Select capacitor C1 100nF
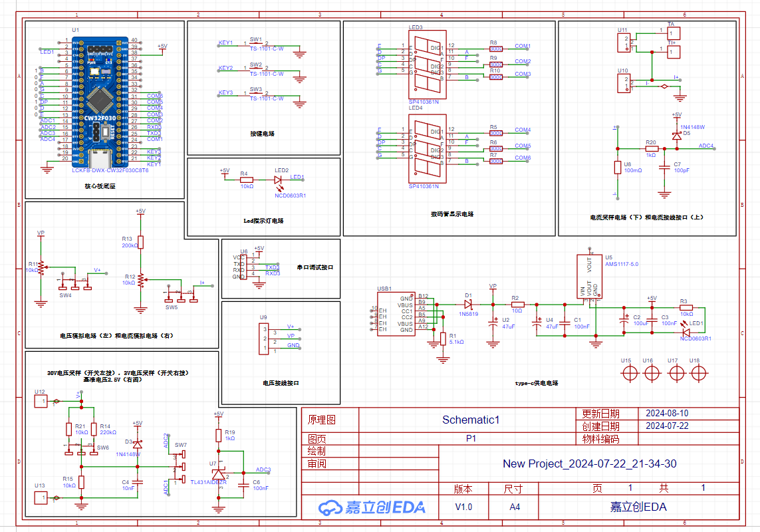 565,323
